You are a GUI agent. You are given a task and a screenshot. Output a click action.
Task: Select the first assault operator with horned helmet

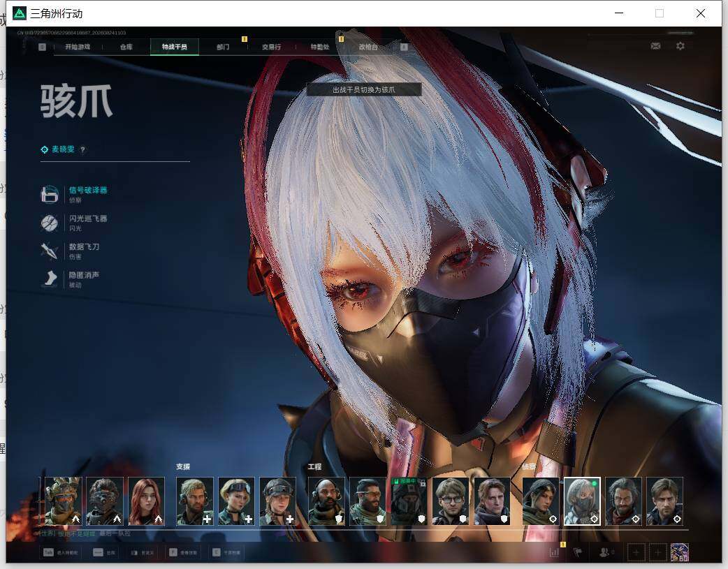63,501
